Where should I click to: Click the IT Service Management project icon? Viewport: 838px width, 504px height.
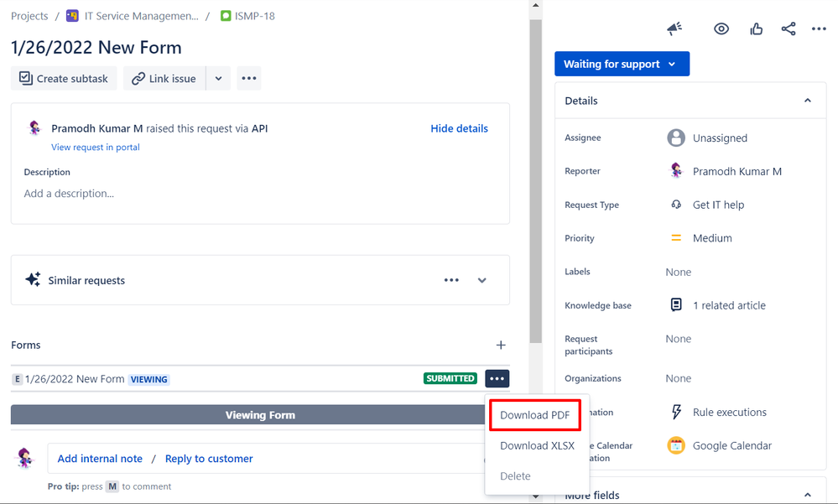pyautogui.click(x=72, y=16)
